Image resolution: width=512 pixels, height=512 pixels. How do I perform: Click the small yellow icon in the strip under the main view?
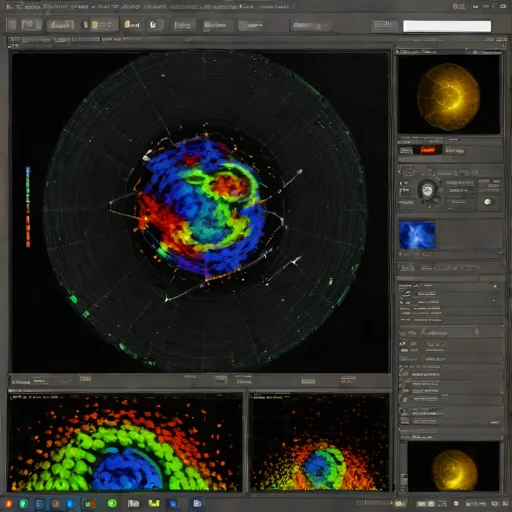click(85, 379)
